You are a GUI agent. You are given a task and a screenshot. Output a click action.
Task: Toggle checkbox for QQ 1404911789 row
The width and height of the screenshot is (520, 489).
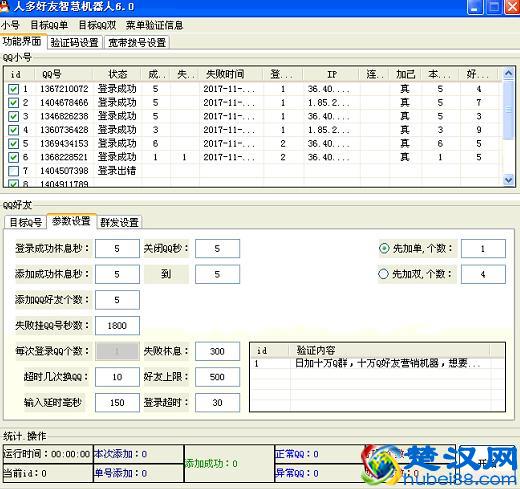pyautogui.click(x=13, y=183)
